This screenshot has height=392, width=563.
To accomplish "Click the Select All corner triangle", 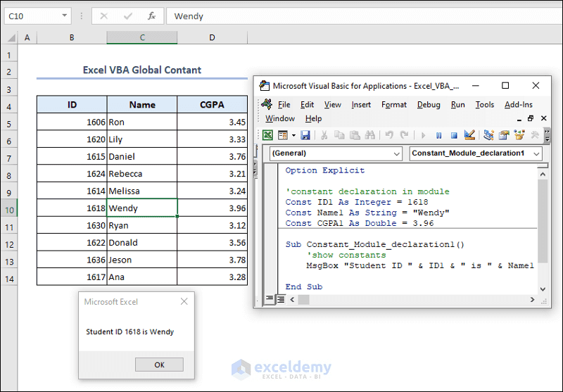I will (x=11, y=38).
